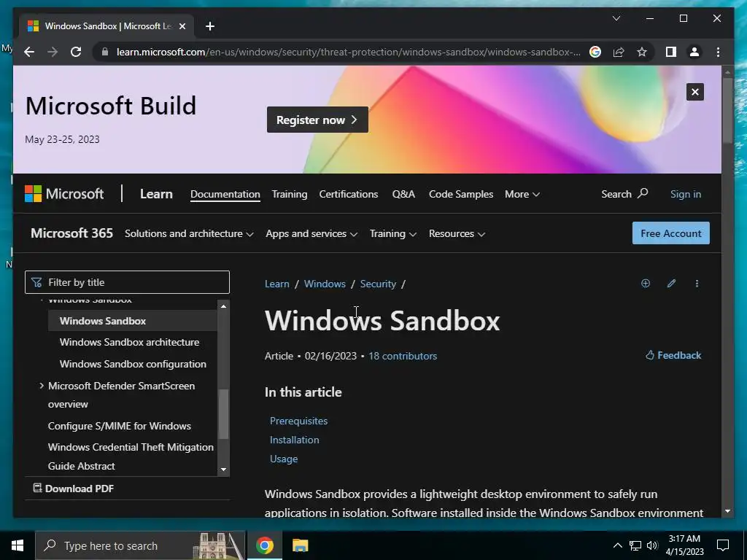The image size is (747, 560).
Task: Click the sidebar scrollbar down arrow
Action: click(x=223, y=470)
